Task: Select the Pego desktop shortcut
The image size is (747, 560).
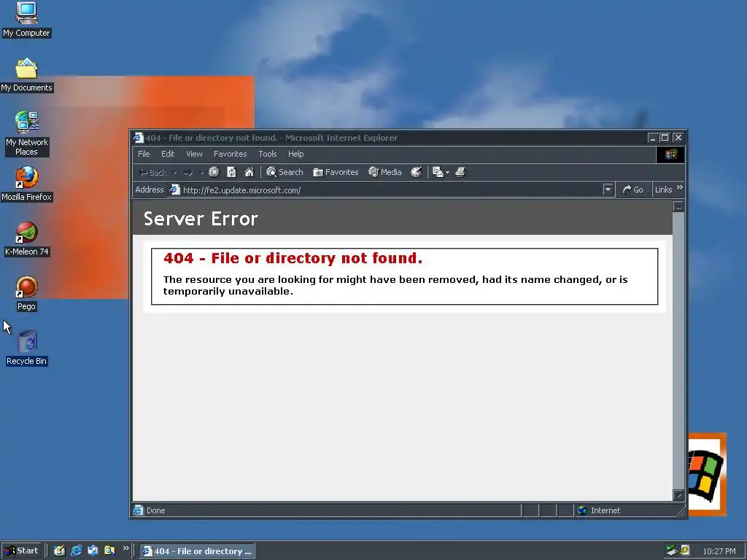Action: click(x=26, y=294)
